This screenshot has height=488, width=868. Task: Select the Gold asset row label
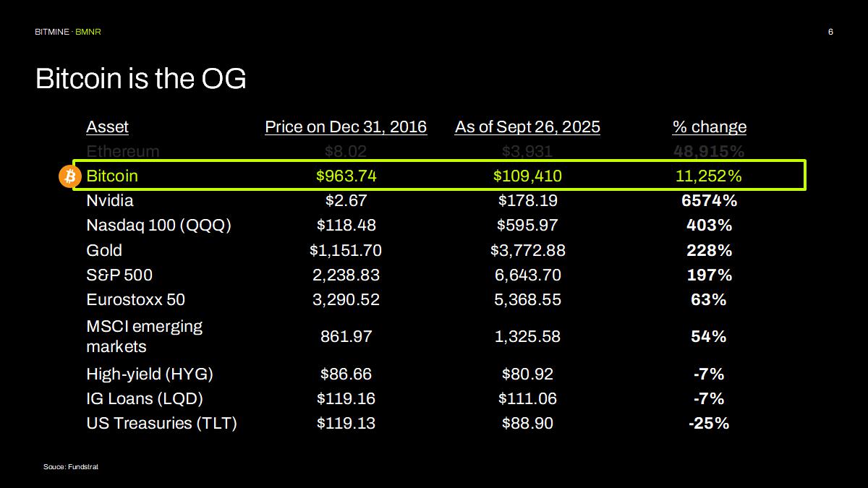coord(104,250)
